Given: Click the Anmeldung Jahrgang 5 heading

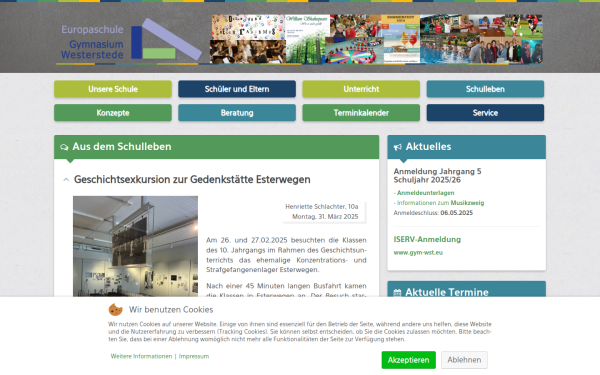Looking at the screenshot, I should tap(437, 176).
